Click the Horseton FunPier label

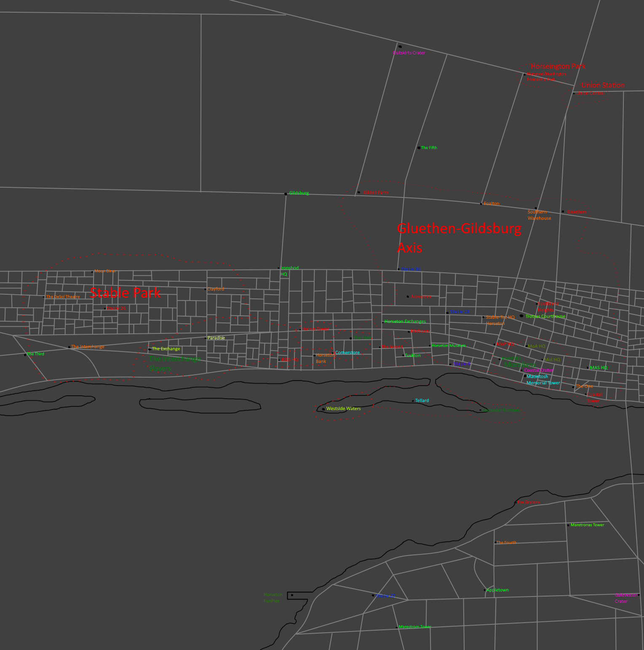point(273,598)
